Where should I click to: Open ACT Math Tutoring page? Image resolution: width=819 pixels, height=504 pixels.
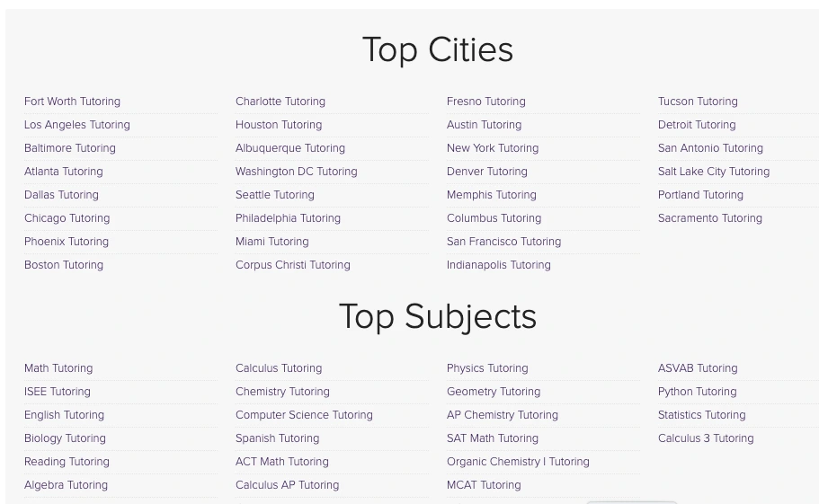click(x=281, y=462)
